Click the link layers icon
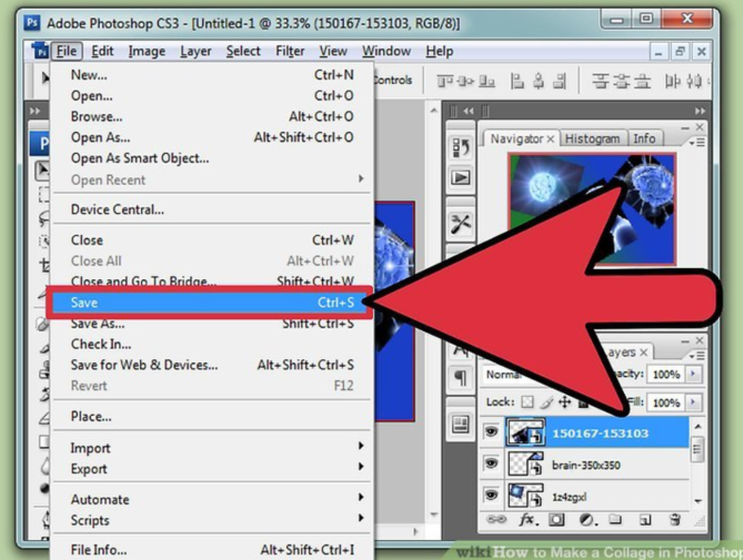743x560 pixels. [497, 519]
